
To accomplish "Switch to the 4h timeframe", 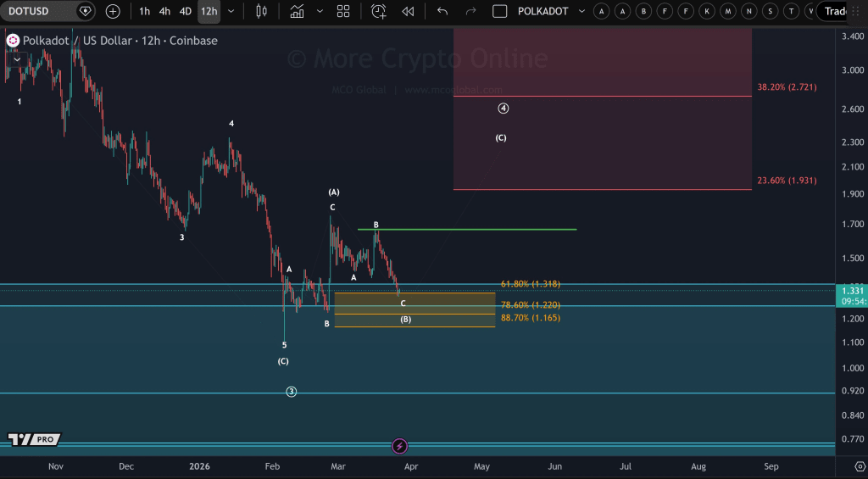I will click(164, 11).
